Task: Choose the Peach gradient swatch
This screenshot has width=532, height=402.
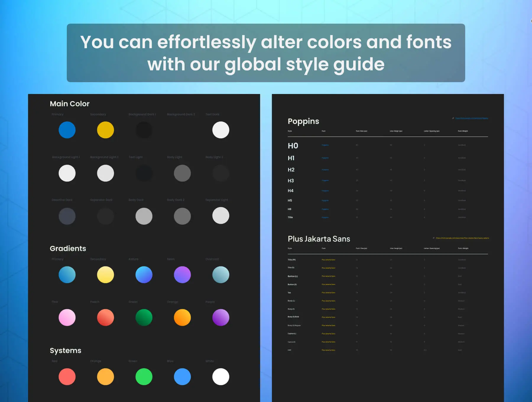Action: pyautogui.click(x=106, y=318)
